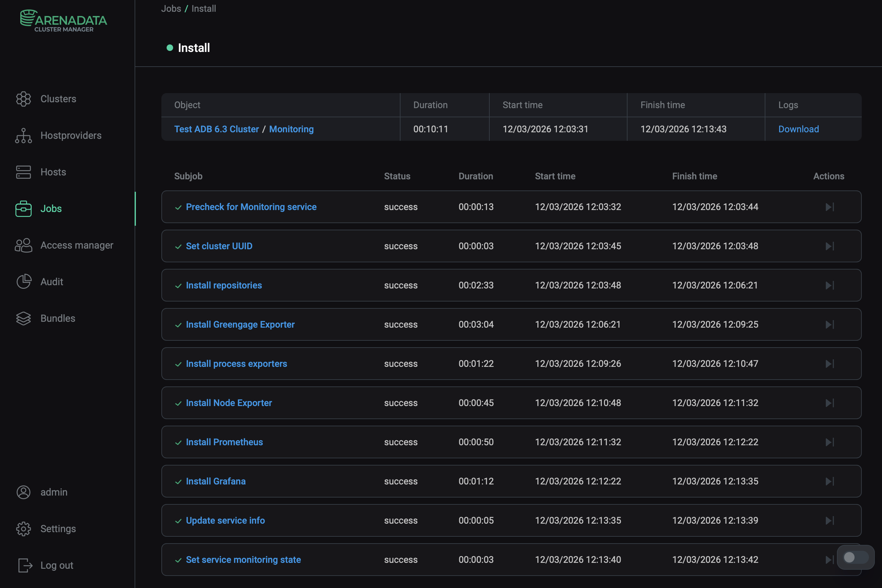Screen dimensions: 882x588
Task: Download the job logs
Action: coord(798,129)
